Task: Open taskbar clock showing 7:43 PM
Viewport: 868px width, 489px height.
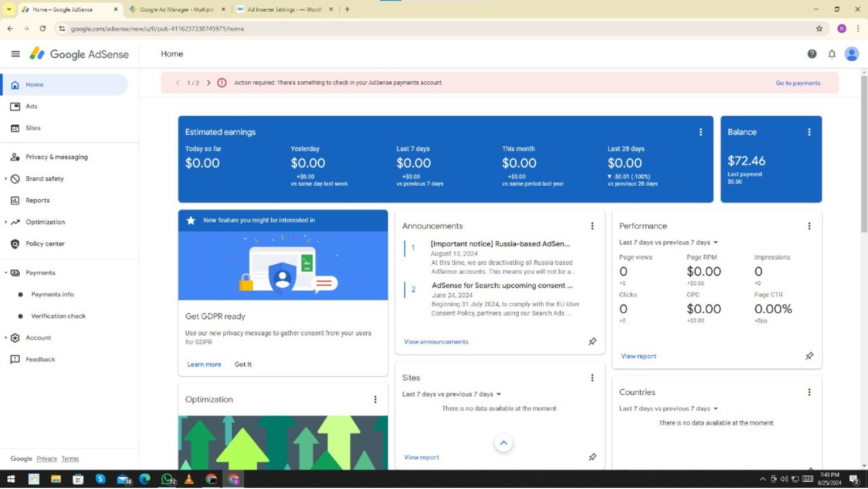Action: click(830, 479)
